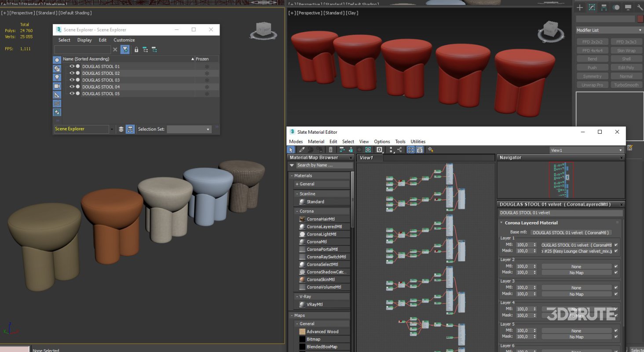Open the Selection Set dropdown

[189, 128]
